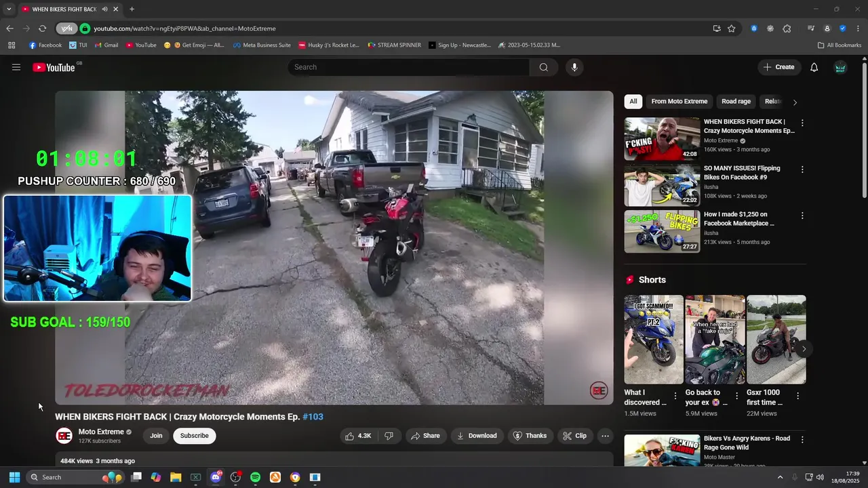868x488 pixels.
Task: Bookmark this page with the star
Action: click(x=732, y=28)
